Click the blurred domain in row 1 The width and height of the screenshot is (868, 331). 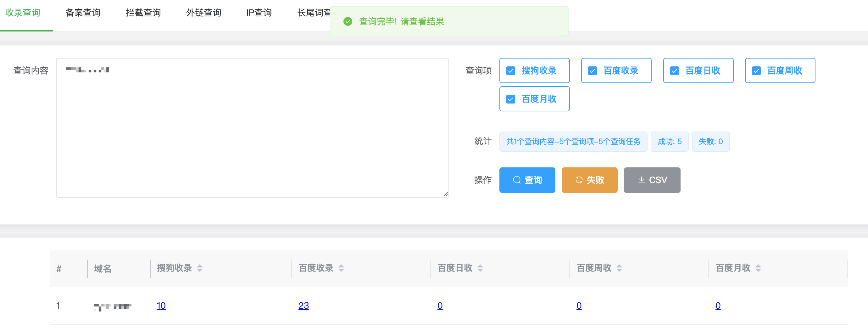point(112,307)
